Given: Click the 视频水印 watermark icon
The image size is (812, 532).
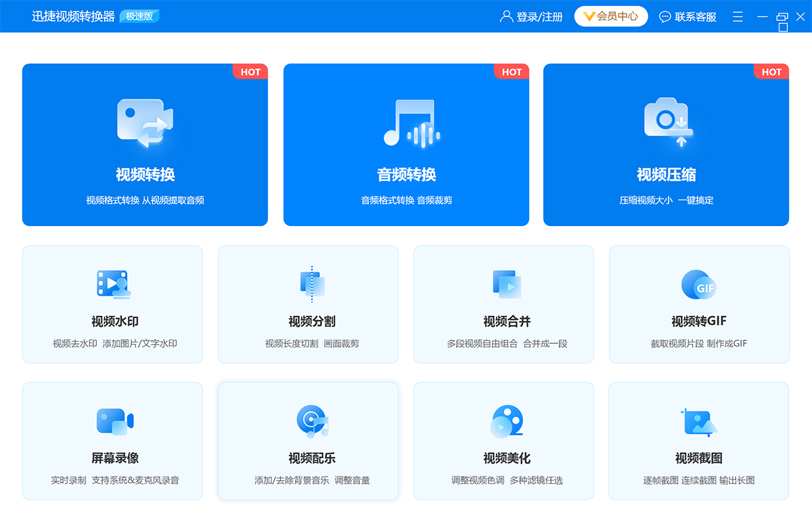Looking at the screenshot, I should (113, 284).
